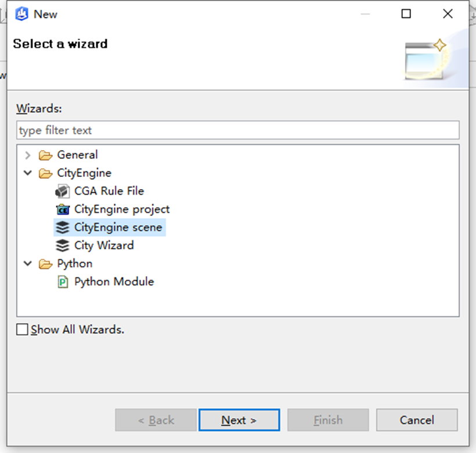Select the 'Python' category label
Viewport: 476px width, 453px height.
pos(75,264)
